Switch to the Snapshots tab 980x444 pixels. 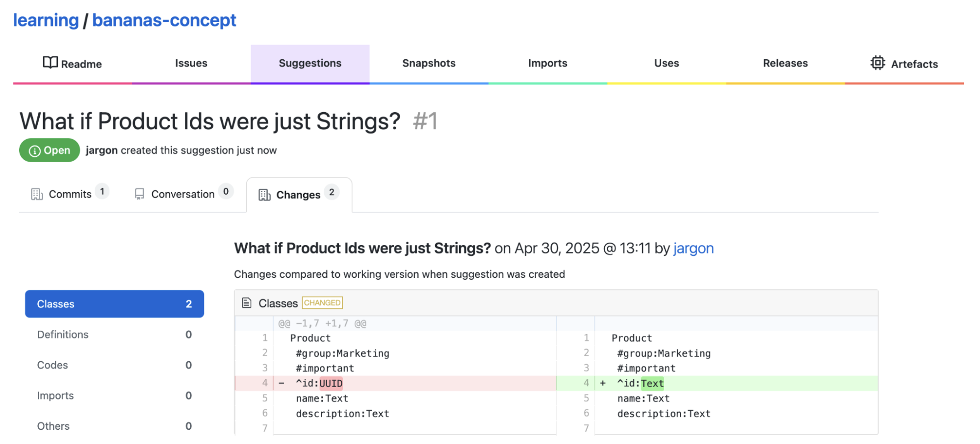coord(429,63)
